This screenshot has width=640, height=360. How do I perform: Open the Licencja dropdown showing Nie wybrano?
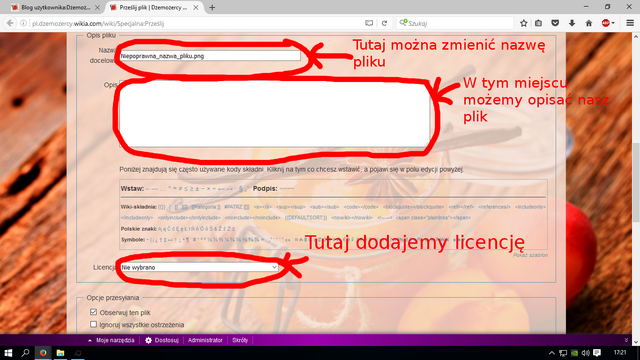(199, 267)
